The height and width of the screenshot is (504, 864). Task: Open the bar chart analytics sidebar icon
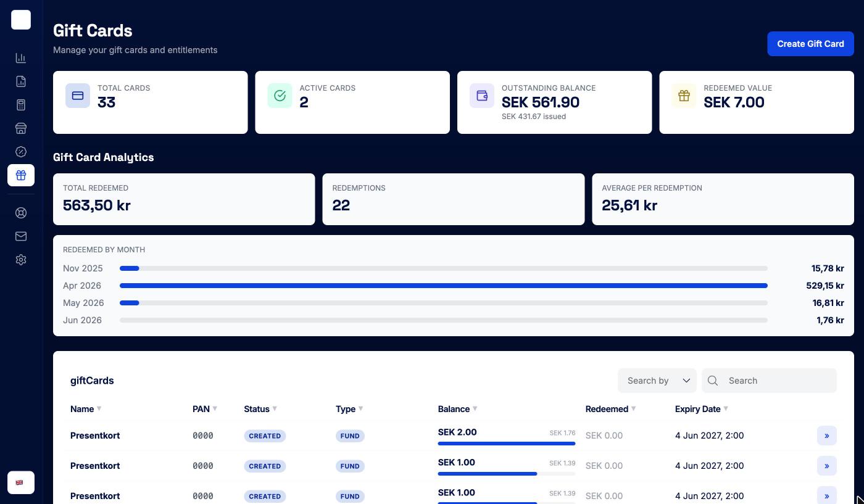tap(21, 58)
